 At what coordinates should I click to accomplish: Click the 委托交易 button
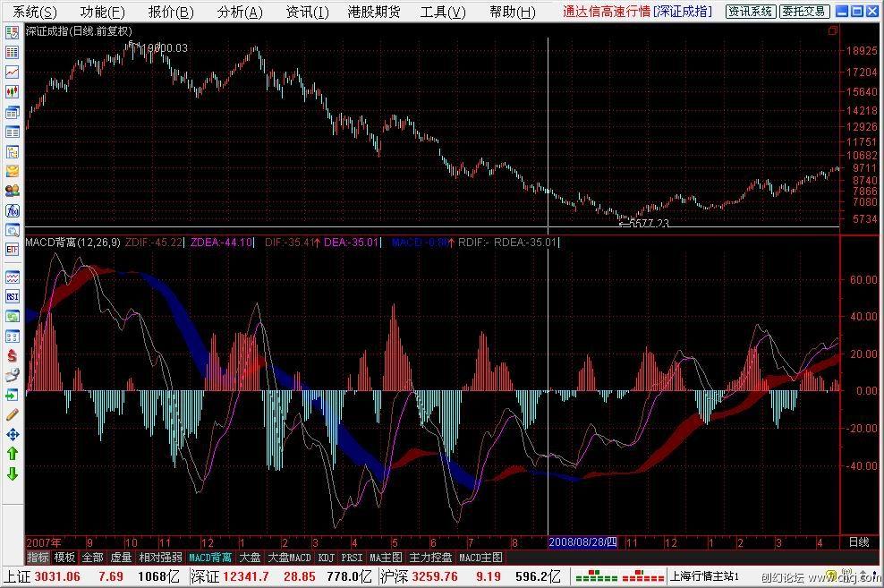(803, 12)
